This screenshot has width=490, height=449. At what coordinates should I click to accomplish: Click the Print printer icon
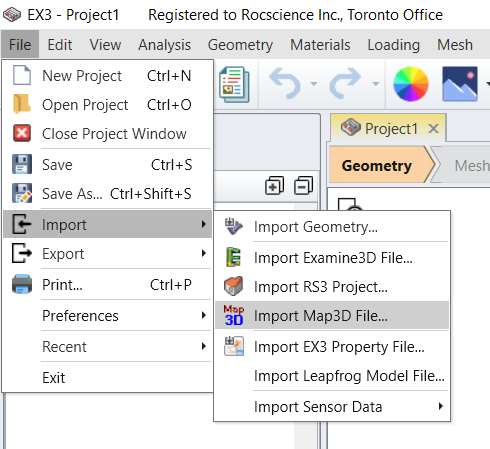click(22, 284)
